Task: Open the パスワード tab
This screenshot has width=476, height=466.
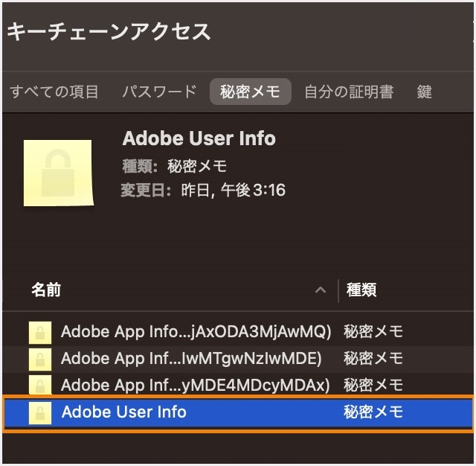Action: point(159,92)
